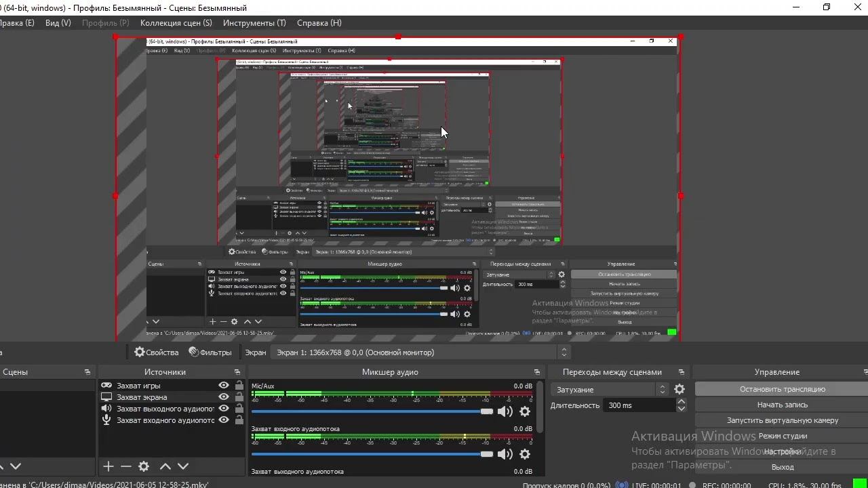Open the Затухание transition dropdown
Screen dimensions: 868x488
point(611,389)
